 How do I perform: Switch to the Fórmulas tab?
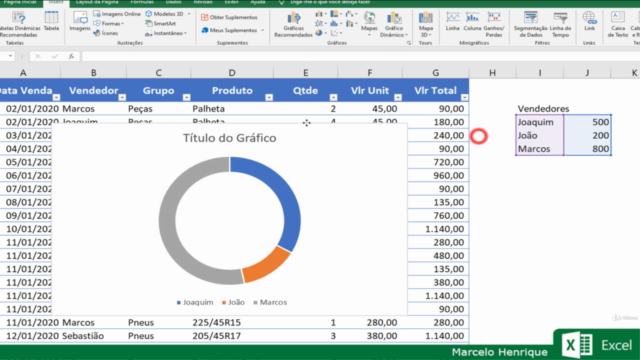coord(142,2)
